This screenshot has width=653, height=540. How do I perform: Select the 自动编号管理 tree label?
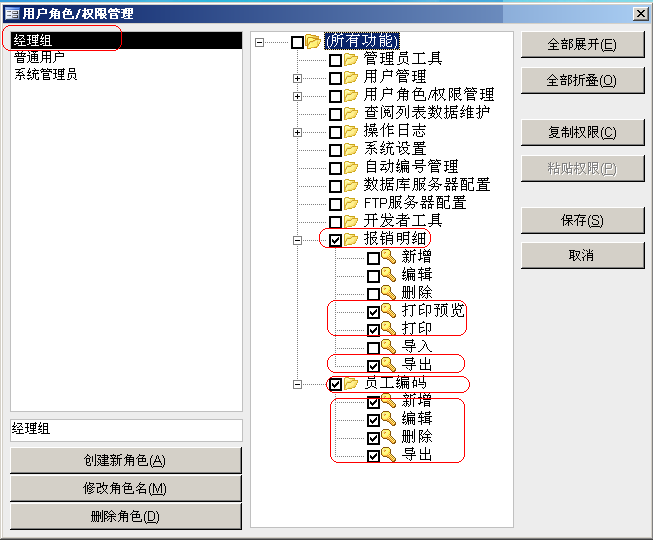click(x=411, y=167)
